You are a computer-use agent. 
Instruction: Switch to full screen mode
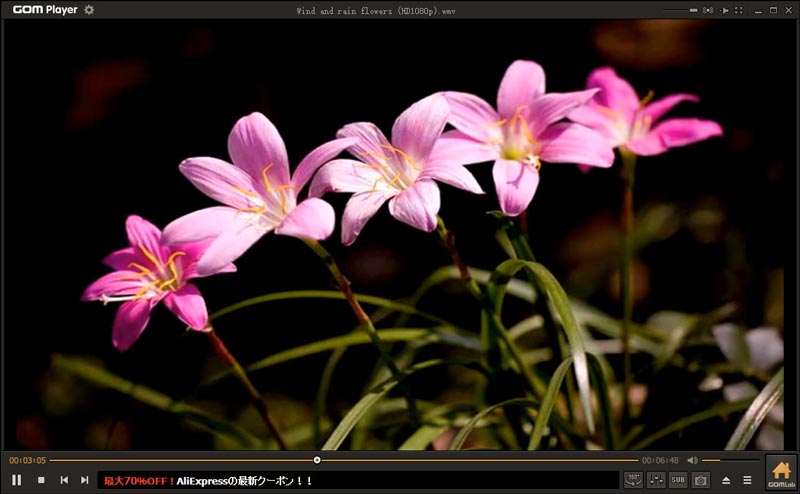pyautogui.click(x=738, y=10)
